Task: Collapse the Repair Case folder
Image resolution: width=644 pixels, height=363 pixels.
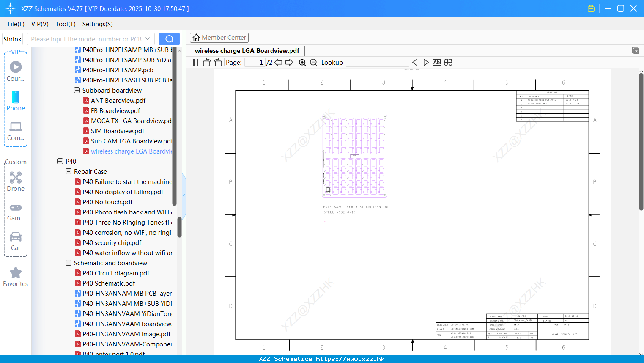Action: pos(69,171)
